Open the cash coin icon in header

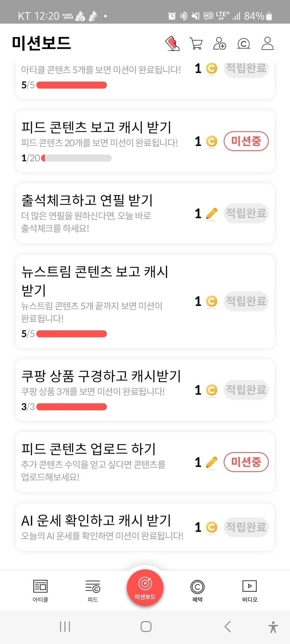pos(244,44)
